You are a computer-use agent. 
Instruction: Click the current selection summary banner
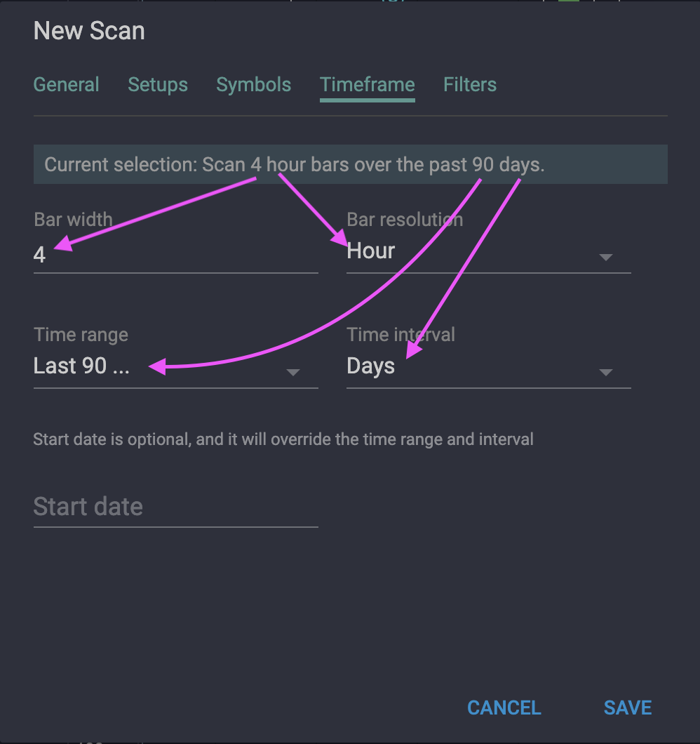tap(351, 164)
